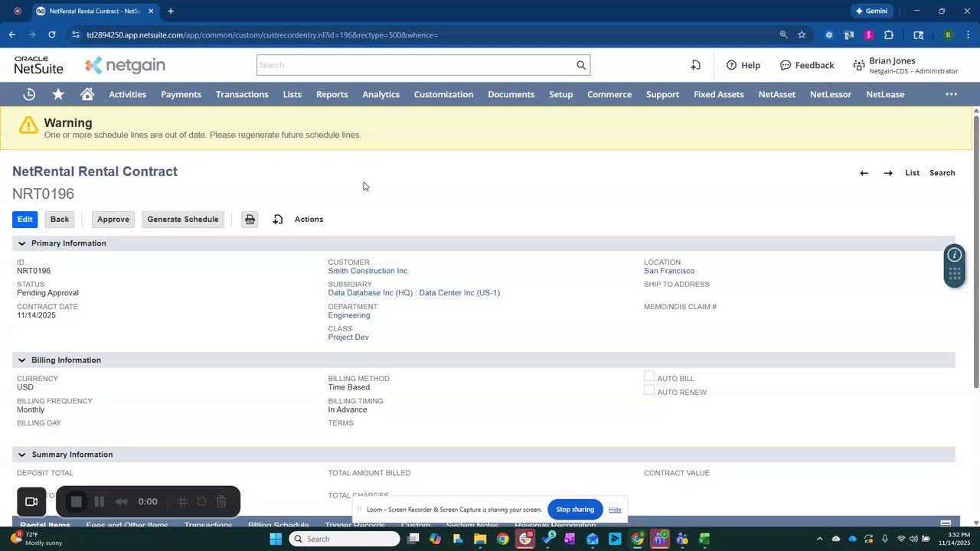
Task: Open the Data Center Inc subsidiary link
Action: (414, 293)
